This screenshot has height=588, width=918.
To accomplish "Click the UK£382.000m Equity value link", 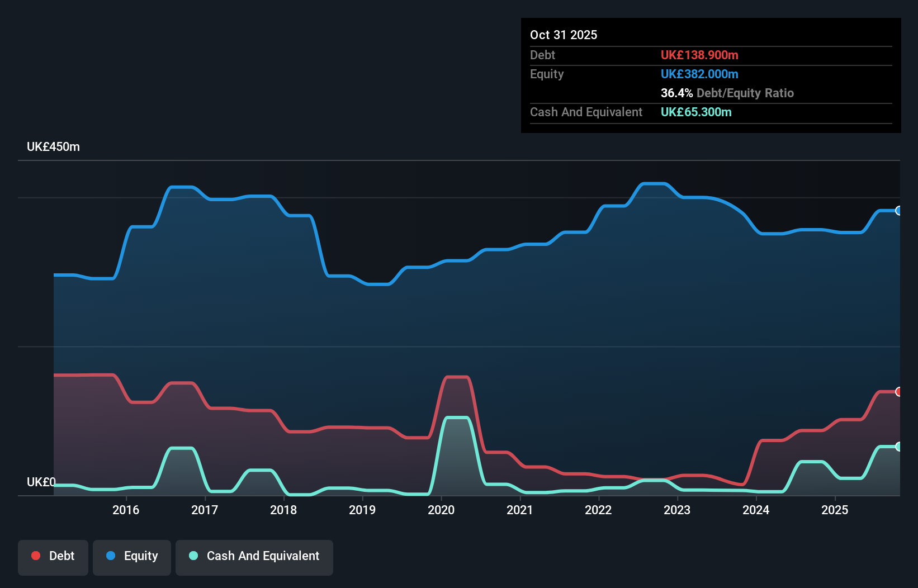I will coord(699,74).
